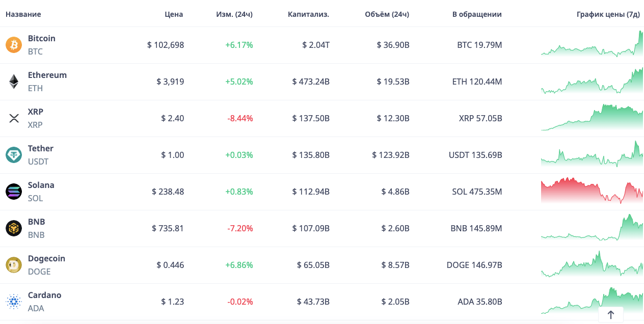Image resolution: width=644 pixels, height=324 pixels.
Task: Sort table by Название column header
Action: (23, 14)
